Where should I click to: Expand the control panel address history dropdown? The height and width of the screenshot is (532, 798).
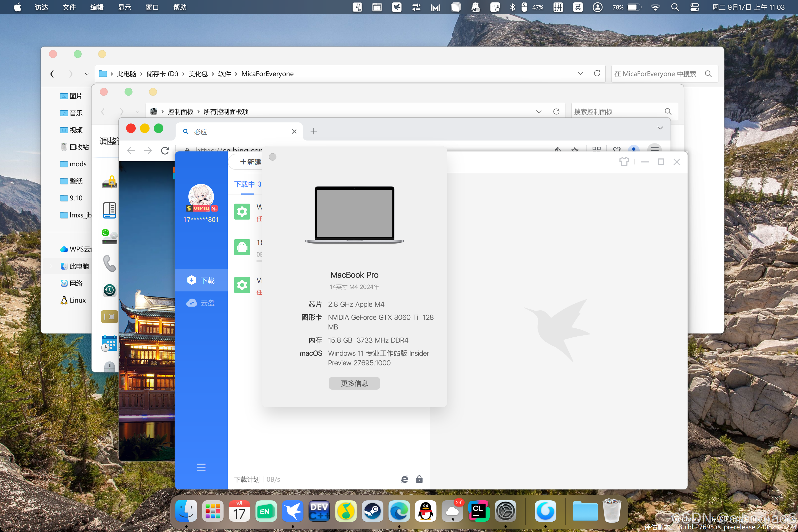tap(539, 112)
